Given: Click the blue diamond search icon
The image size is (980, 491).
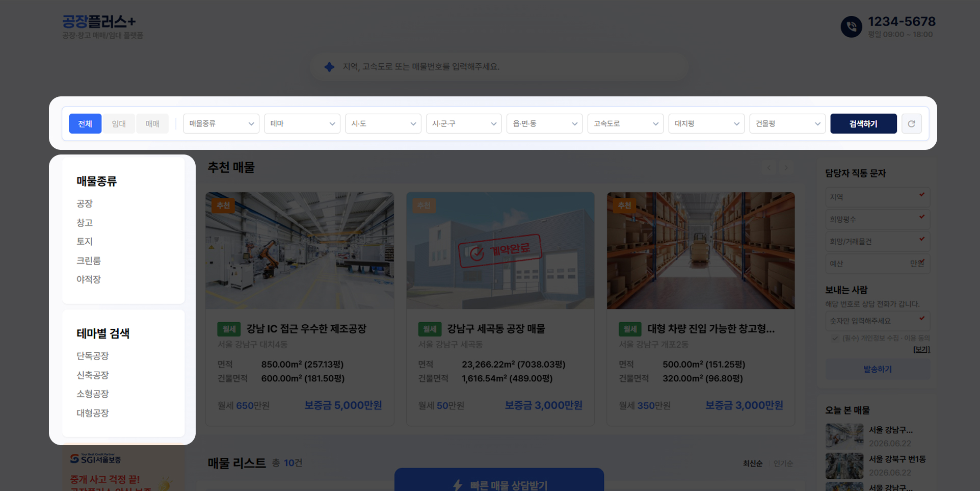Looking at the screenshot, I should coord(329,67).
